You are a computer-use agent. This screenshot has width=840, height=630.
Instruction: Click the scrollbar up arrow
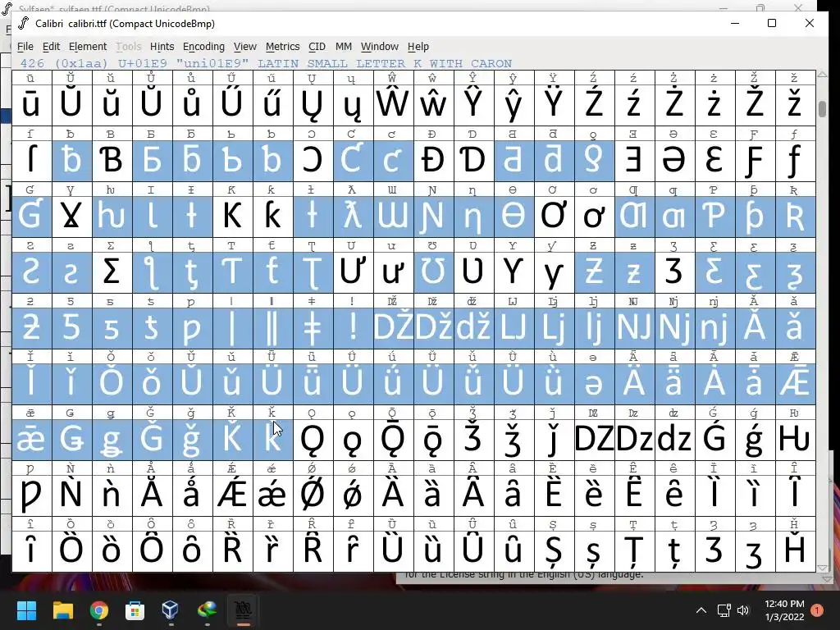tap(822, 75)
